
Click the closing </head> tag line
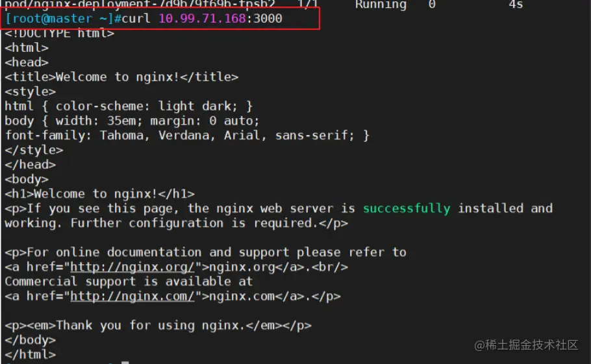pos(30,165)
